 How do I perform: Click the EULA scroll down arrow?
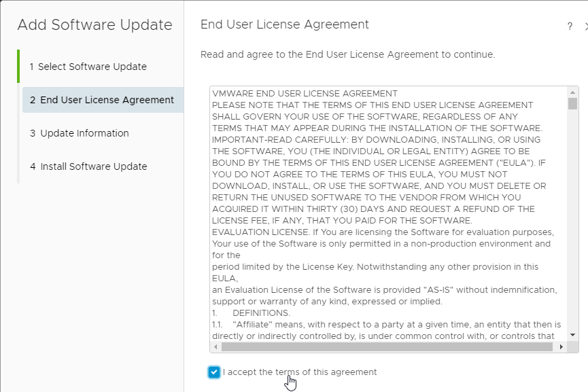point(572,335)
